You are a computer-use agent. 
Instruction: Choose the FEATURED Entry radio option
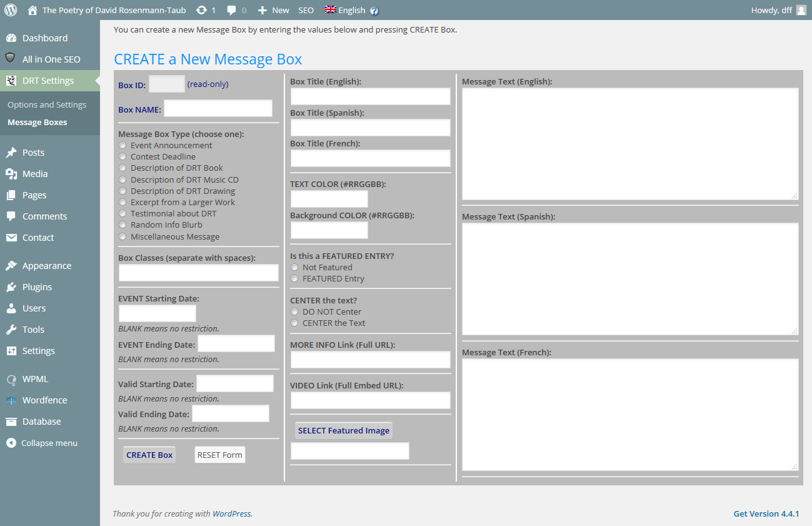click(294, 278)
